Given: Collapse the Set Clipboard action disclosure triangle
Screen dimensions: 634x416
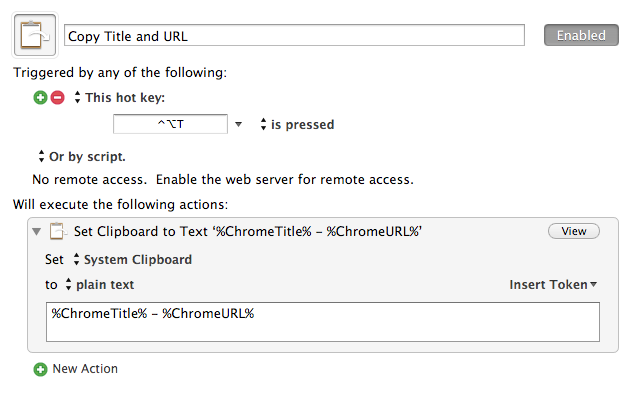Looking at the screenshot, I should click(x=38, y=231).
